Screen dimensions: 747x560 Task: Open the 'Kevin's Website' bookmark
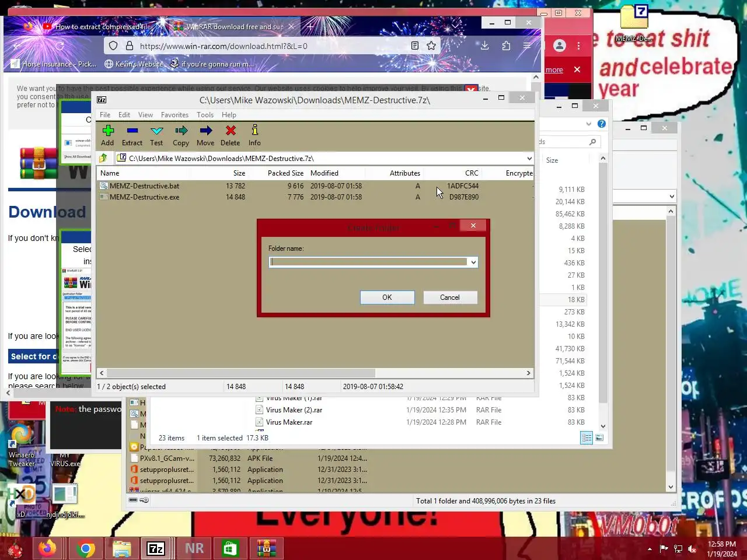click(134, 64)
